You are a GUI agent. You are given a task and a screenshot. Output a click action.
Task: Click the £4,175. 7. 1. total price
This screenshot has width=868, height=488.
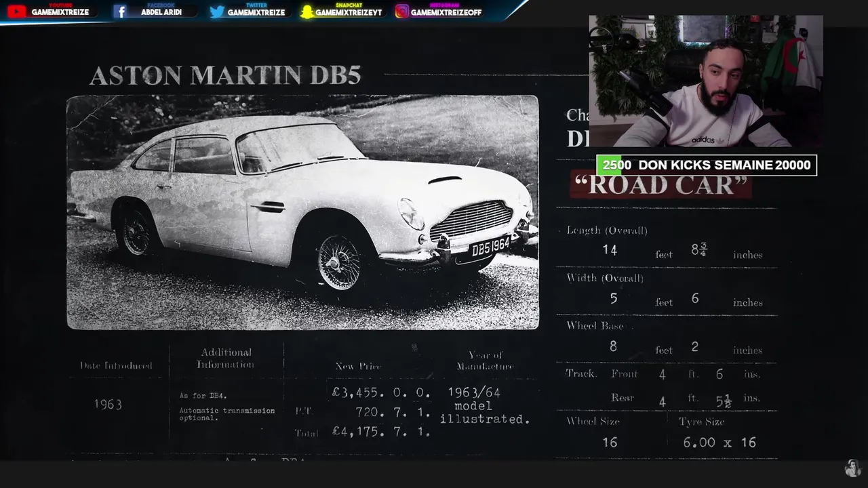tap(381, 431)
